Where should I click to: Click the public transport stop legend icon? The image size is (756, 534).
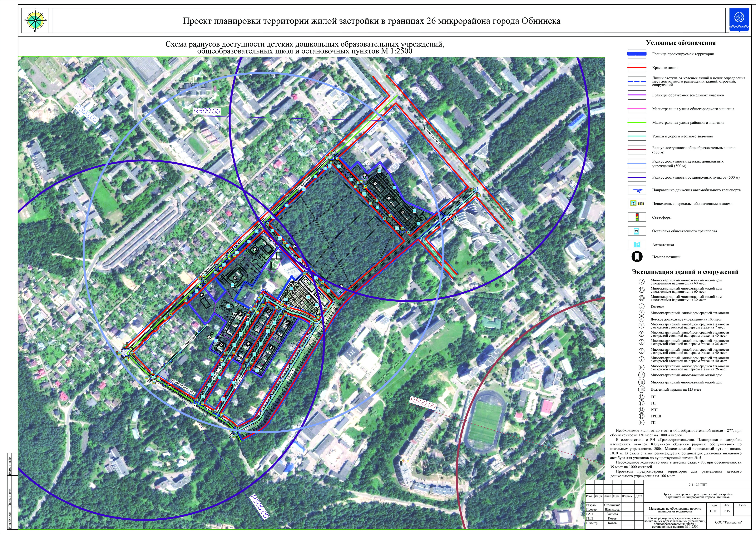pos(636,231)
